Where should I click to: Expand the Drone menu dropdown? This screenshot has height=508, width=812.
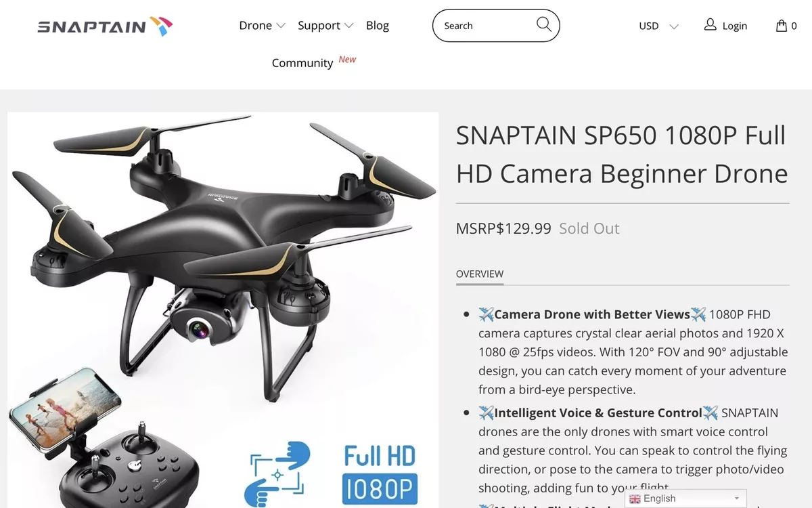262,26
